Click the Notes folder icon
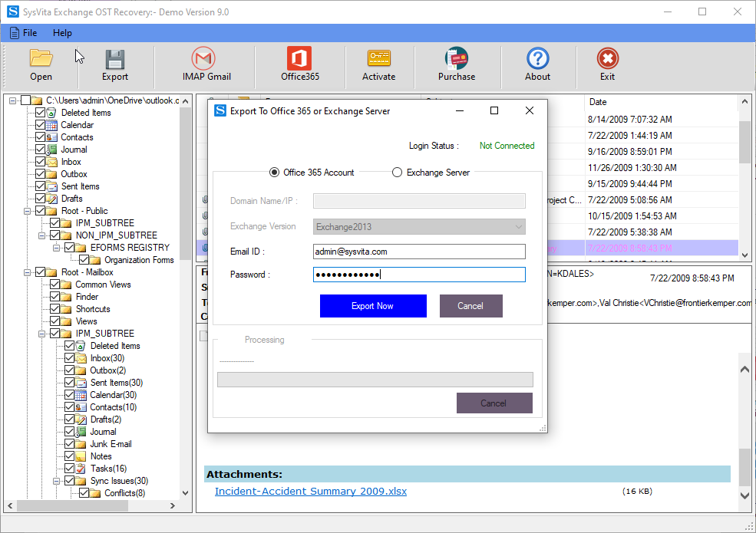756x533 pixels. pos(81,456)
